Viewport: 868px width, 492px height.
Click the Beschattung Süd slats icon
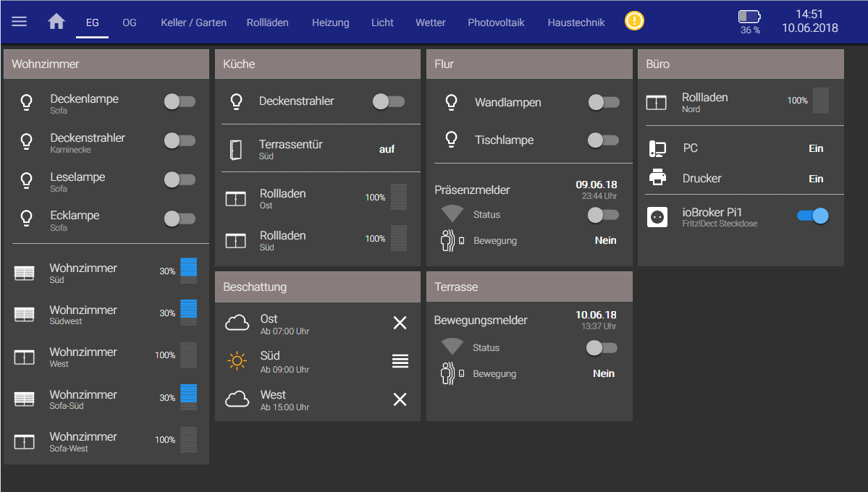coord(400,361)
